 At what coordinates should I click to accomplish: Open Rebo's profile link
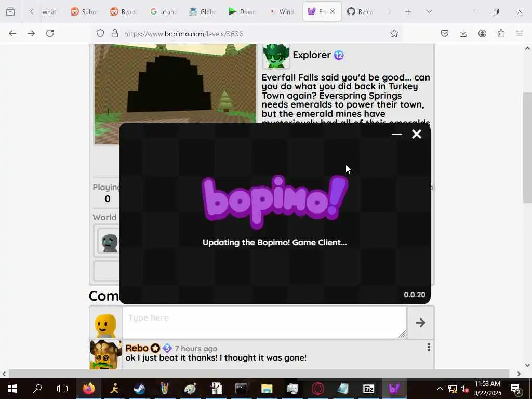137,348
